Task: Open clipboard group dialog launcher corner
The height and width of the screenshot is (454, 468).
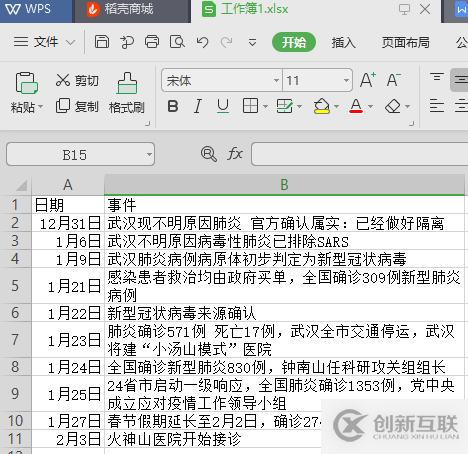Action: (147, 124)
